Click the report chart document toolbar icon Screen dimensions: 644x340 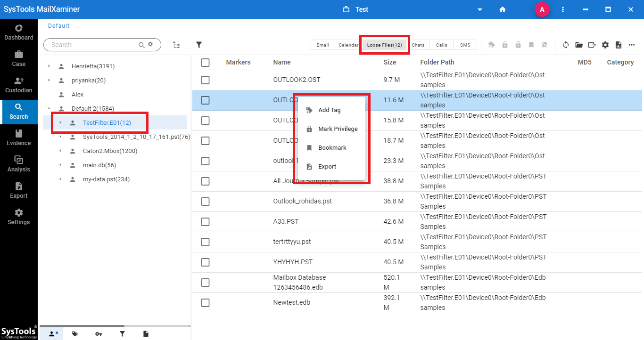tap(619, 45)
